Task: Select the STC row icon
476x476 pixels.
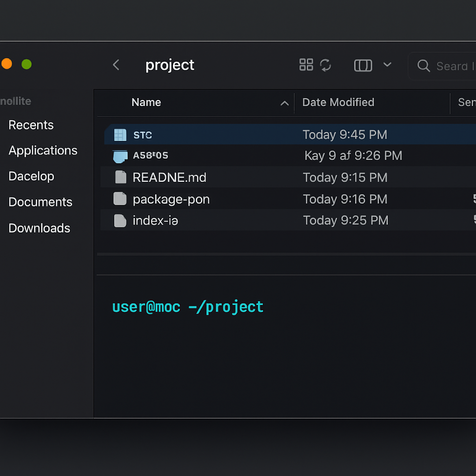Action: tap(120, 135)
